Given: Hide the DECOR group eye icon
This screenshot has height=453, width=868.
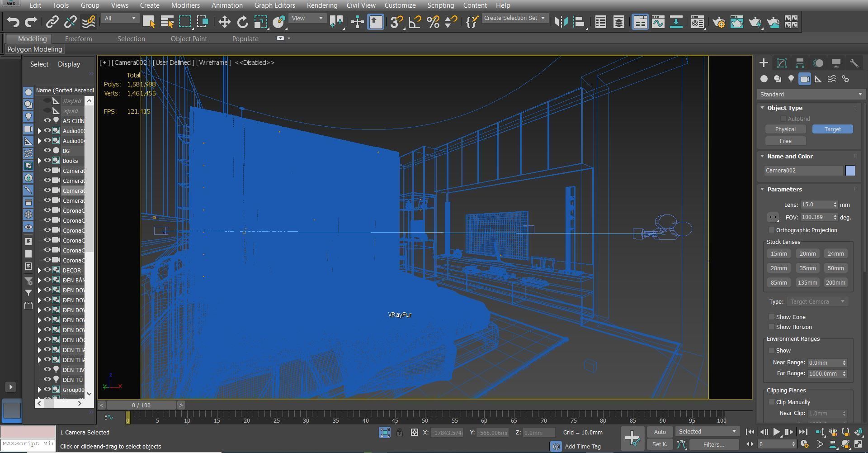Looking at the screenshot, I should click(x=47, y=270).
